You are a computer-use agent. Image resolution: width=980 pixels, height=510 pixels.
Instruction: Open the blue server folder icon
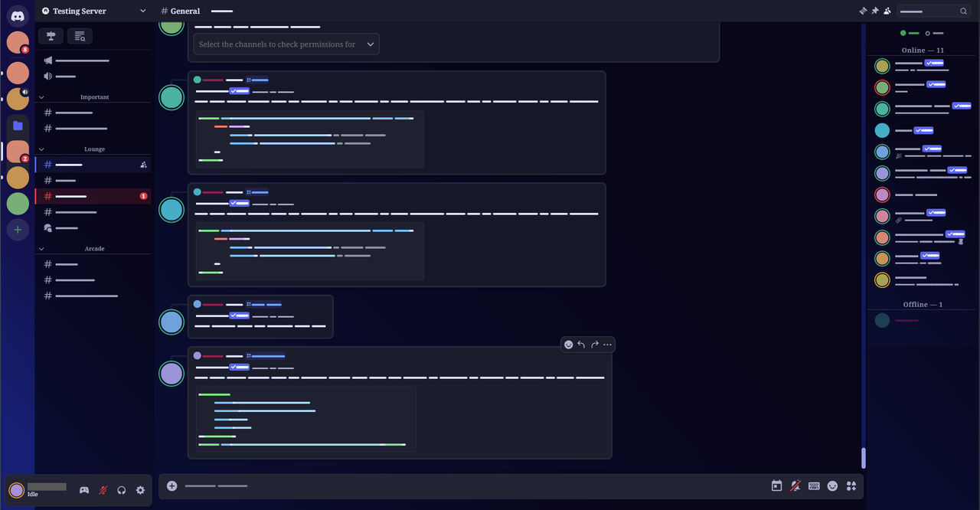[18, 126]
